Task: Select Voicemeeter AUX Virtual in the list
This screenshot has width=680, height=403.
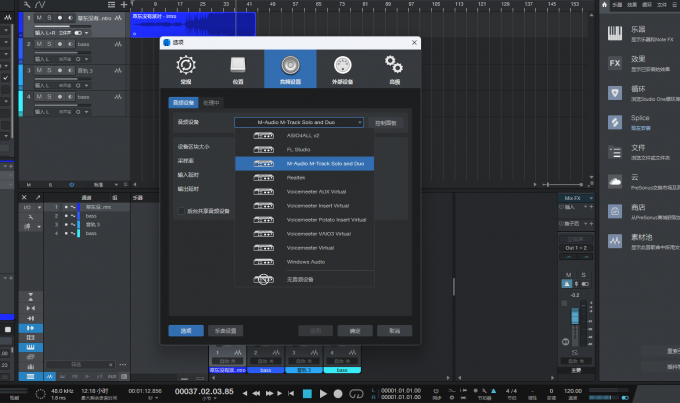Action: point(304,192)
